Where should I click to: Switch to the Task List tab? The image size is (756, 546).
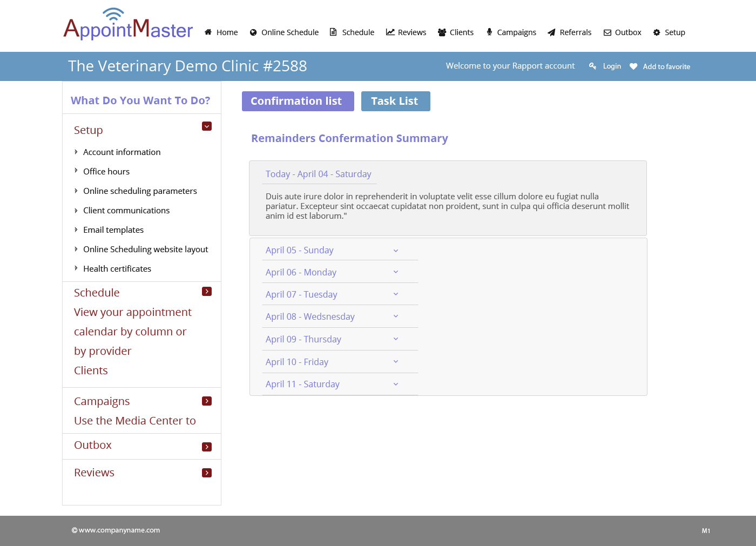click(x=396, y=101)
